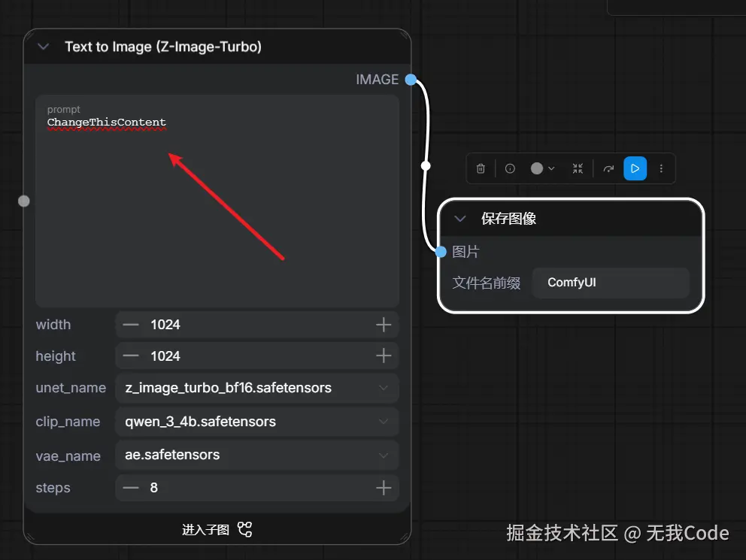
Task: Click the vae_name label
Action: [x=68, y=456]
